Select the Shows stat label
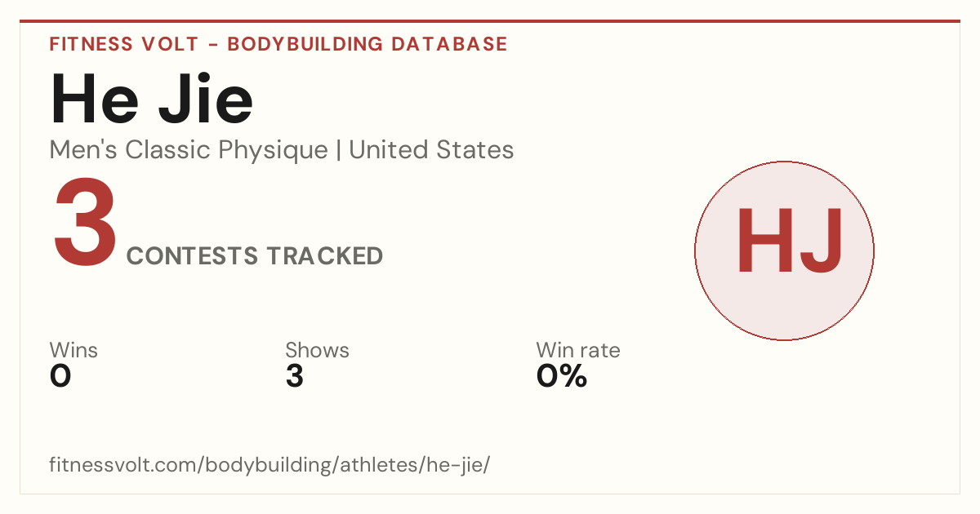This screenshot has height=514, width=980. click(x=317, y=350)
